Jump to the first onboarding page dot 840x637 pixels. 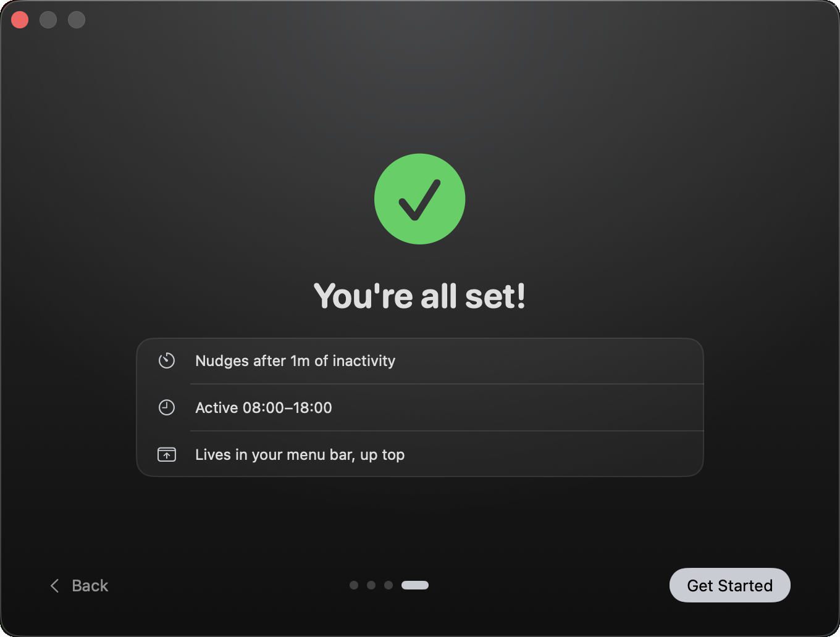pos(354,585)
